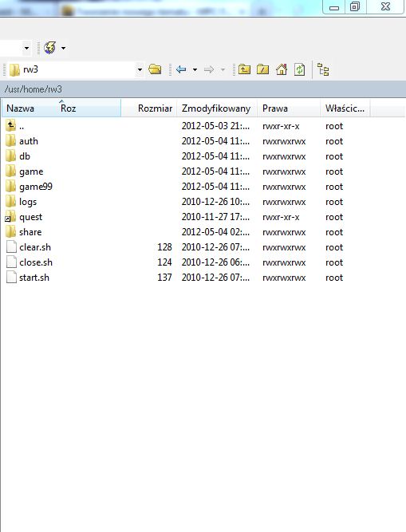Click the db folder icon
This screenshot has height=532, width=406.
click(11, 156)
